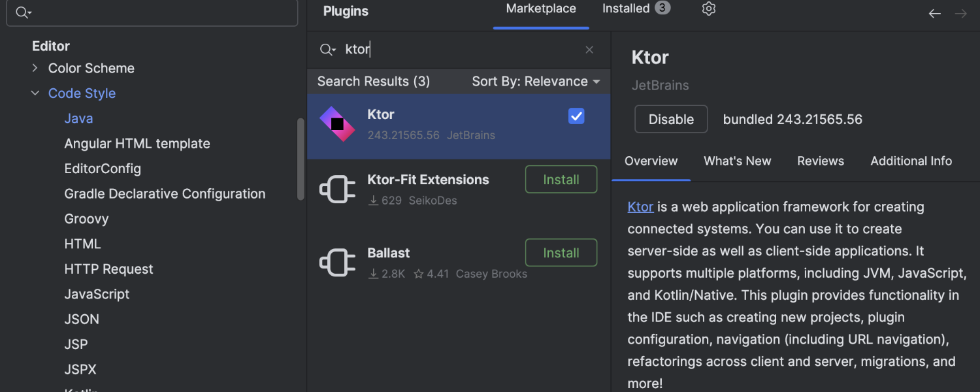Click the forward navigation arrow
This screenshot has height=392, width=980.
[x=960, y=14]
